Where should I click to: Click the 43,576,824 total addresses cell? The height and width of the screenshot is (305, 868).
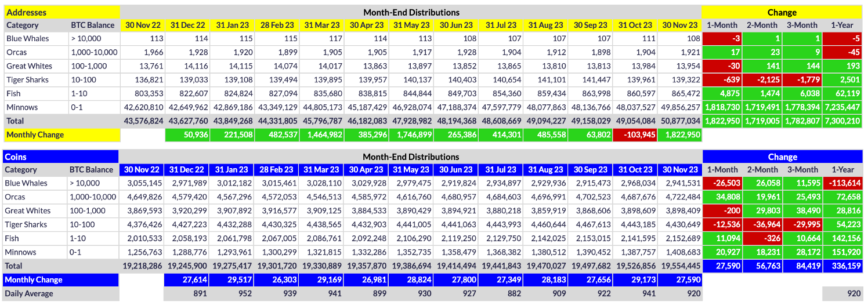pos(143,121)
